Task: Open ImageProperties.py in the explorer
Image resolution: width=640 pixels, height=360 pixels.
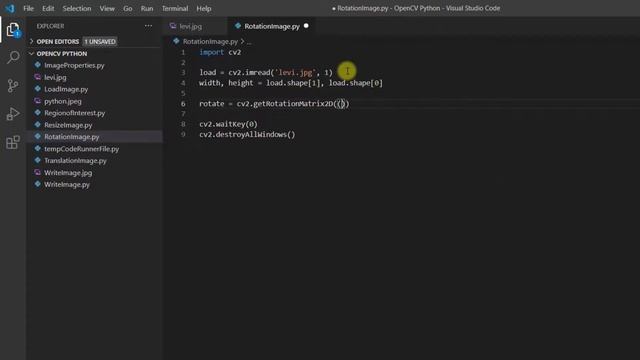Action: point(74,65)
